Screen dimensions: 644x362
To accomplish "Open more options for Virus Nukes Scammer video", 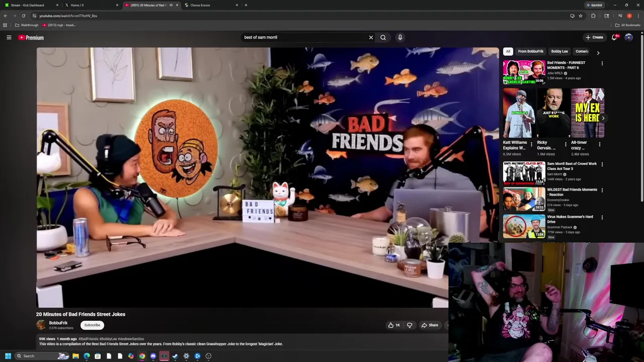I will coord(602,217).
